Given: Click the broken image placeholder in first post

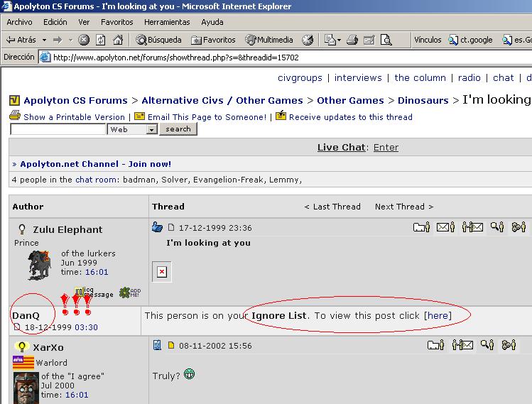Looking at the screenshot, I should pos(162,272).
